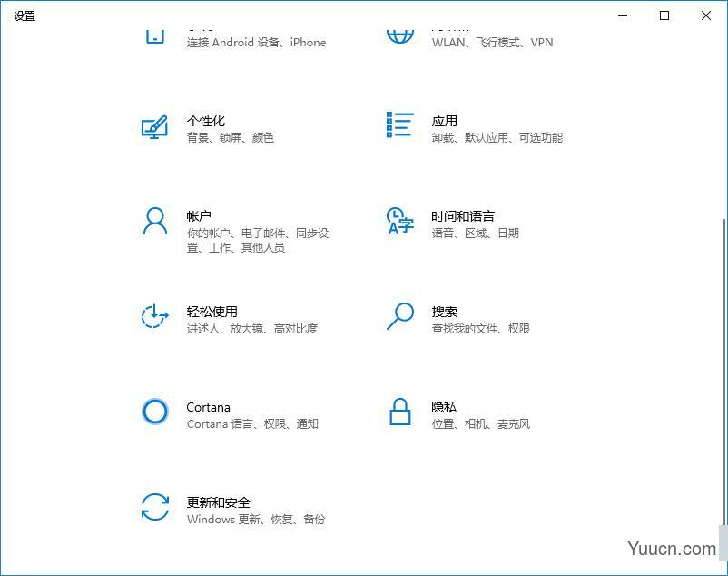Click the vertical scrollbar on the right
Screen dimensions: 728x576
click(x=724, y=372)
